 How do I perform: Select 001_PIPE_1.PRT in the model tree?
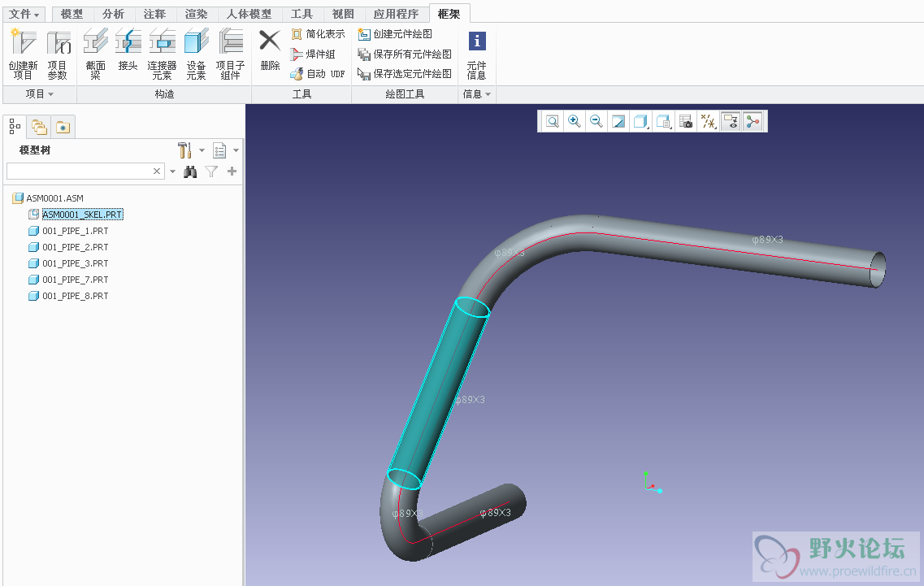coord(68,231)
